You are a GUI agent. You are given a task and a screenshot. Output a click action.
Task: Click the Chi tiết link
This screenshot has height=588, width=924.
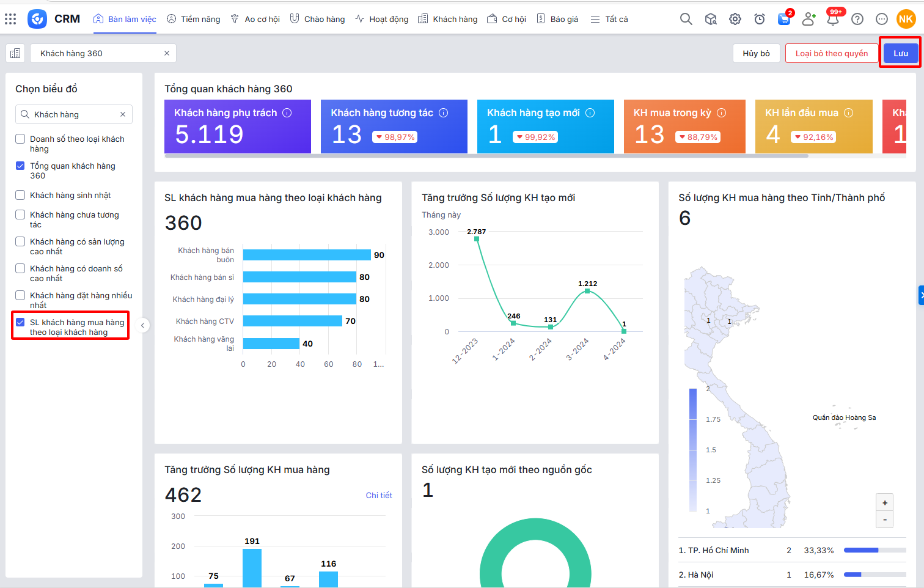[x=379, y=495]
